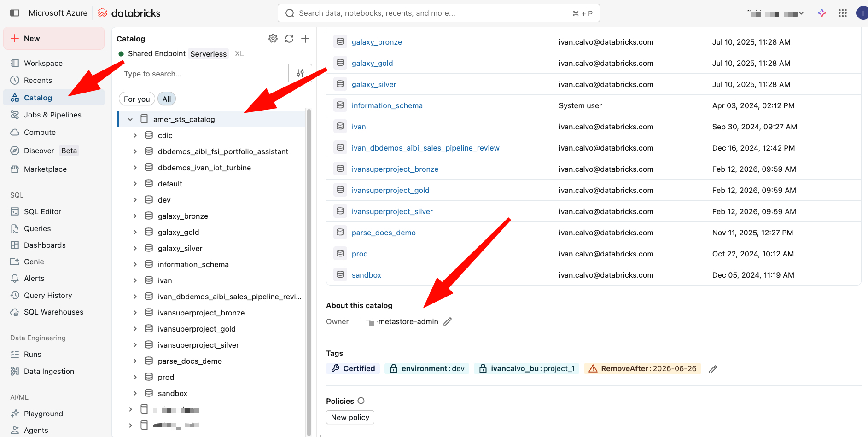Edit catalog tags with pencil icon

click(713, 369)
